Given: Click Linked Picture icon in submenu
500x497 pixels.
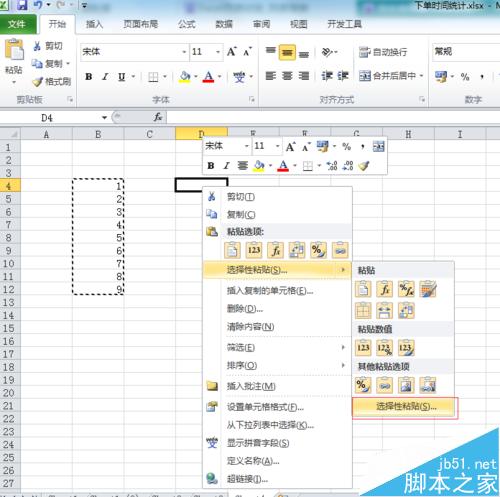Looking at the screenshot, I should (x=428, y=385).
